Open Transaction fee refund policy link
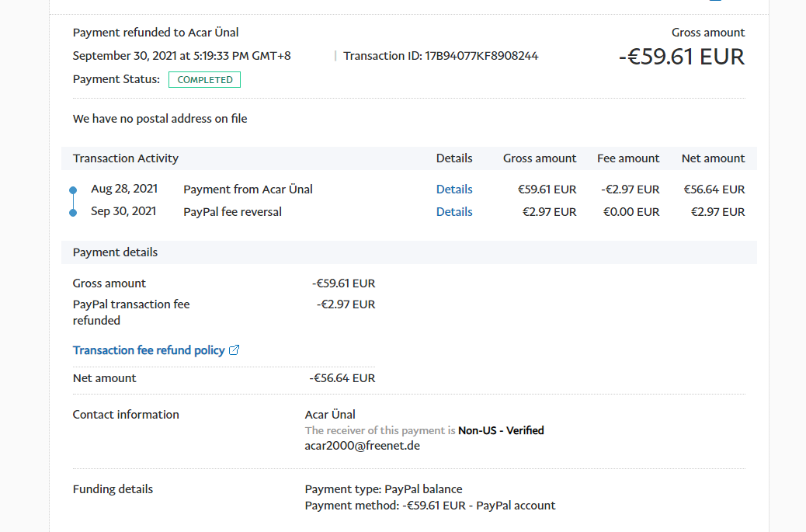 148,350
